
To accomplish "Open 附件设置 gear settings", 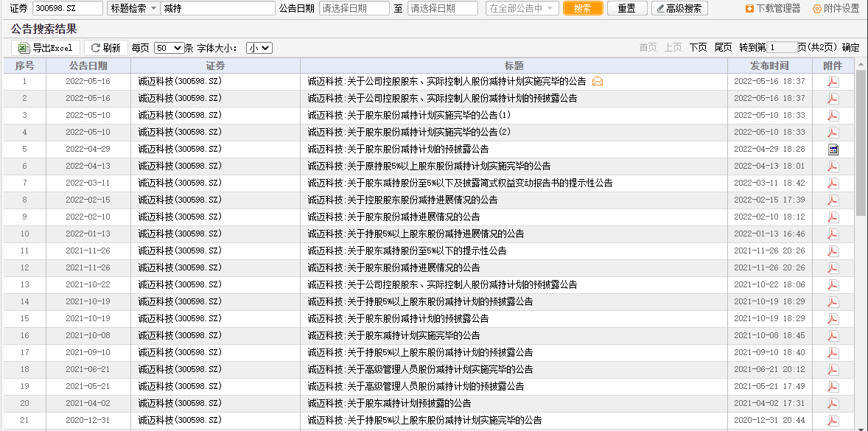I will [816, 8].
